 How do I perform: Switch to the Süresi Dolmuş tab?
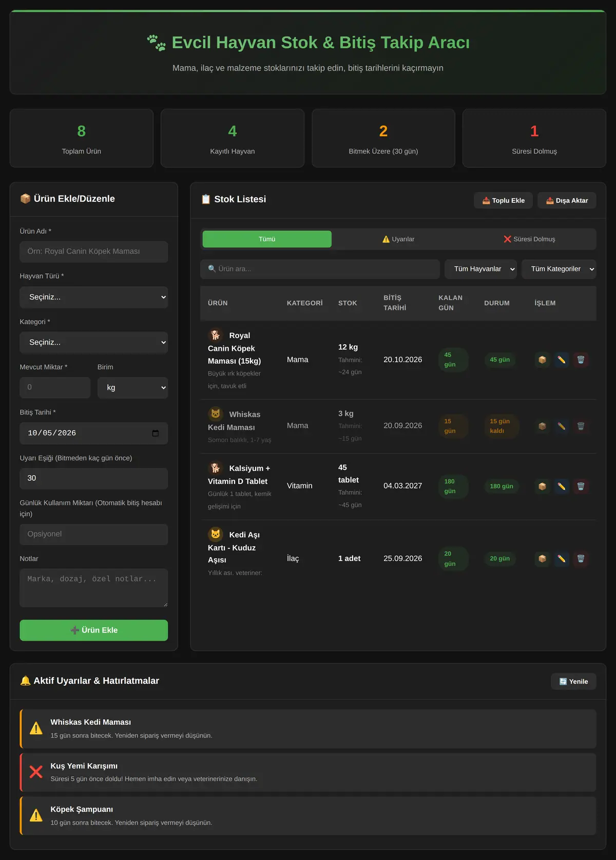click(529, 239)
